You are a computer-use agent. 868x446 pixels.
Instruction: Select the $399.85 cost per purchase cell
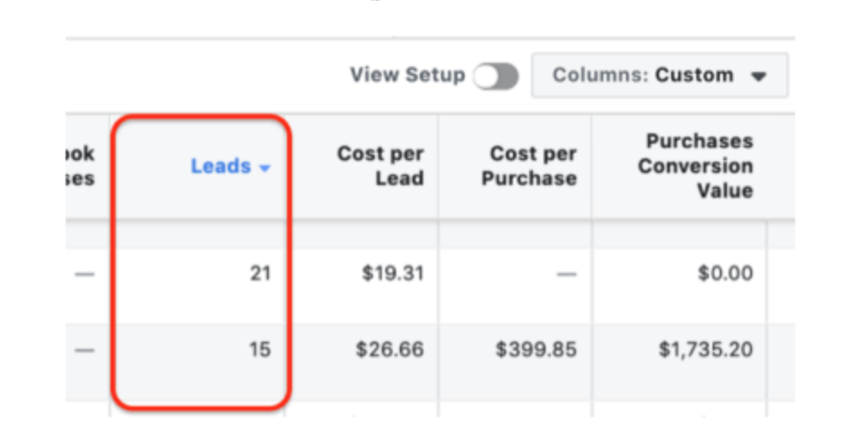[x=536, y=349]
